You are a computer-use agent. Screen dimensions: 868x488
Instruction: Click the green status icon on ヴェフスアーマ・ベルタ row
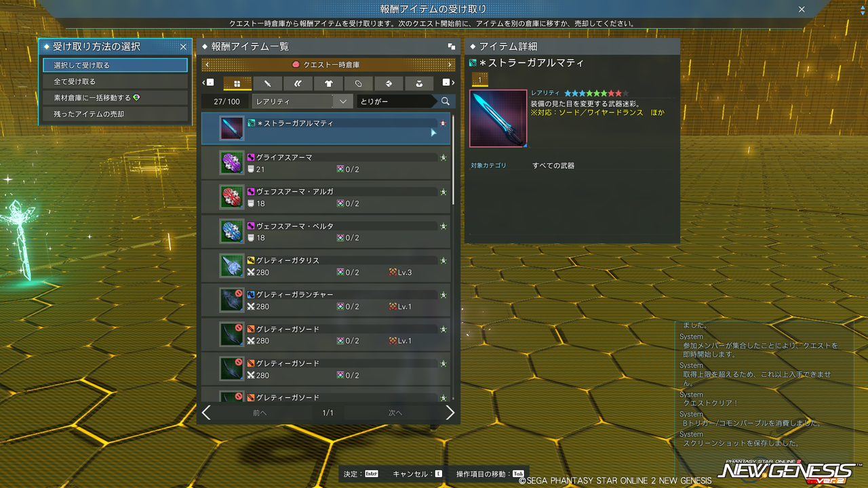click(x=443, y=226)
